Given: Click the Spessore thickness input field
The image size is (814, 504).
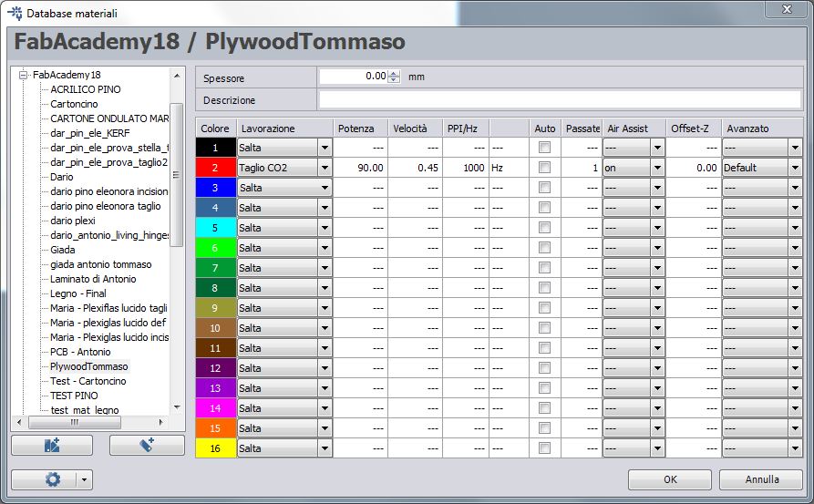Looking at the screenshot, I should 354,77.
